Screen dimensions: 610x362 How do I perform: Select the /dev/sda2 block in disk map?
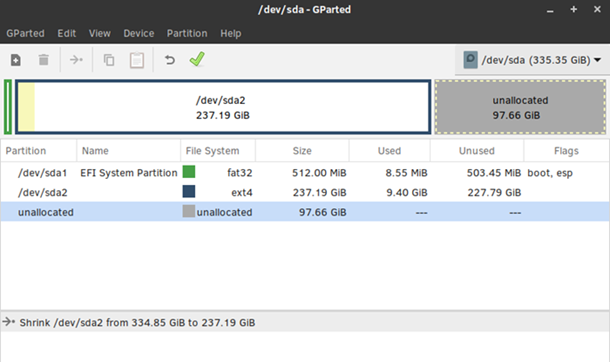pyautogui.click(x=223, y=107)
